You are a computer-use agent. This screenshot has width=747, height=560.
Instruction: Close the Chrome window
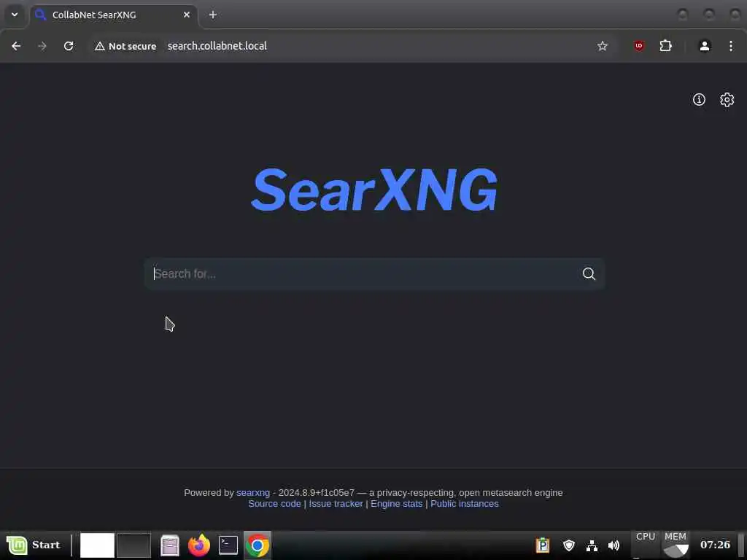click(x=735, y=15)
